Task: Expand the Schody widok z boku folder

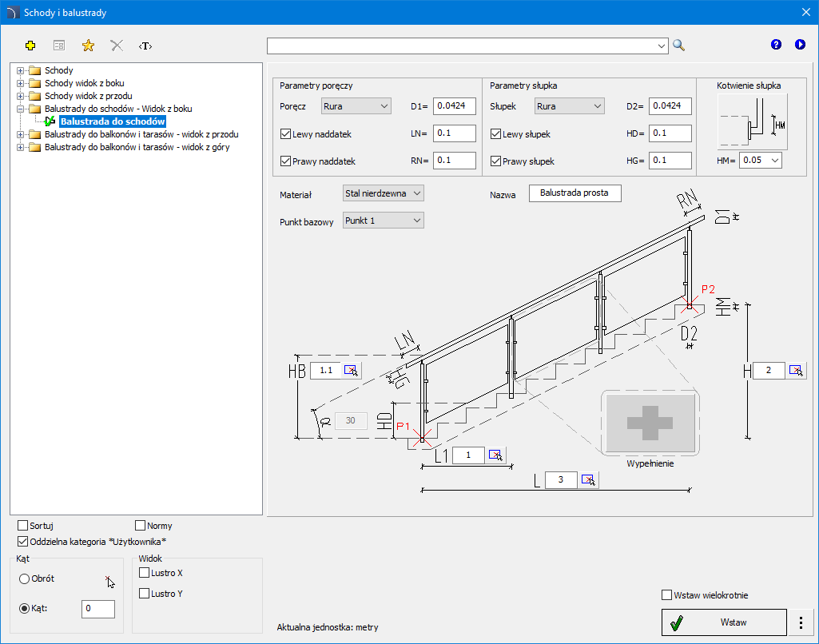Action: (20, 83)
